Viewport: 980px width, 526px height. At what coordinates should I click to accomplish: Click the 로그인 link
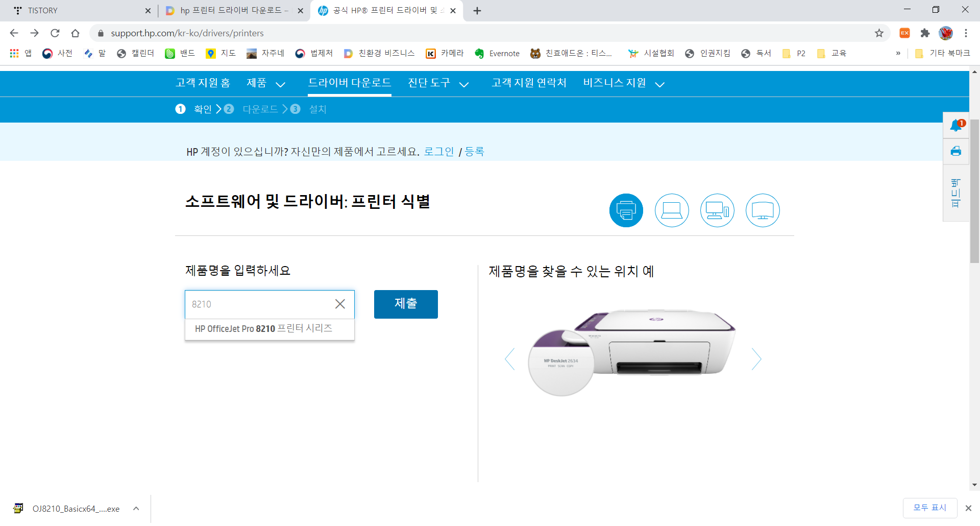pos(439,152)
